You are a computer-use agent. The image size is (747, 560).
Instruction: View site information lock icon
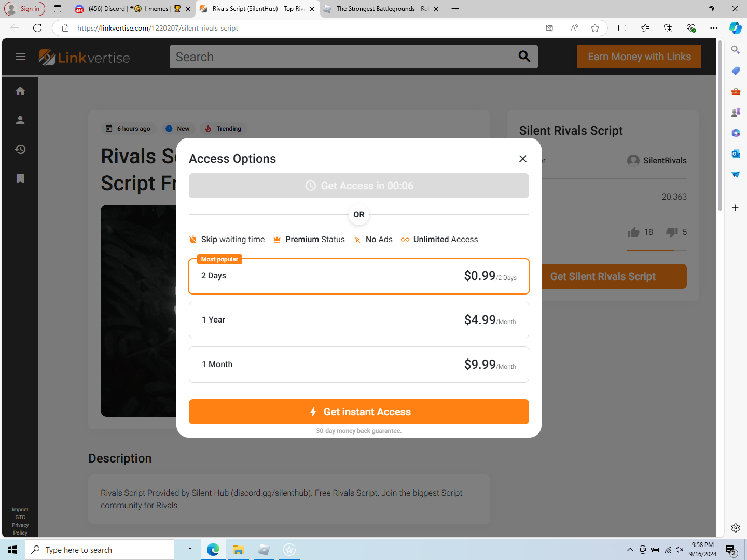(x=65, y=28)
